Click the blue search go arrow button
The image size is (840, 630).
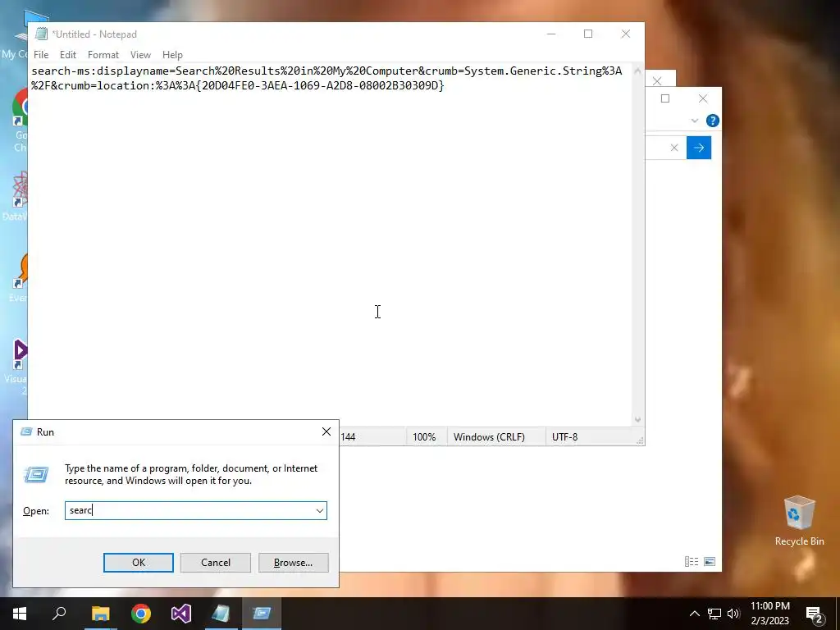[699, 148]
